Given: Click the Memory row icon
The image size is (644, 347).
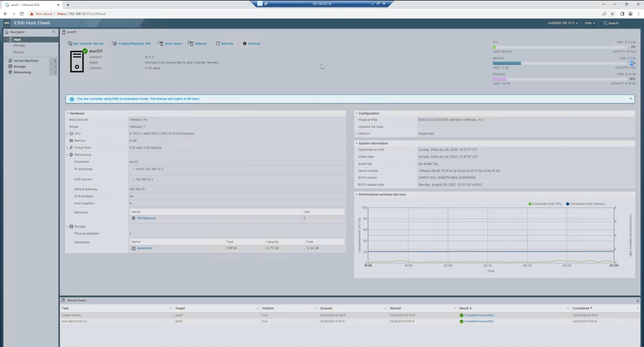Looking at the screenshot, I should (x=71, y=141).
